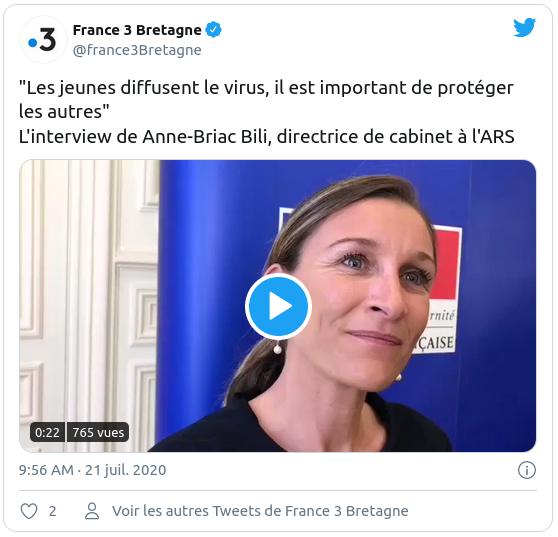The height and width of the screenshot is (537, 558).
Task: Visit the @france3Bretagne handle
Action: point(137,50)
